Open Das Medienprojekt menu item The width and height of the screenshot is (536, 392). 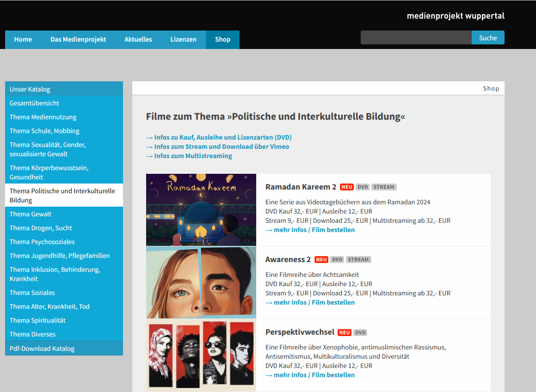(x=78, y=39)
